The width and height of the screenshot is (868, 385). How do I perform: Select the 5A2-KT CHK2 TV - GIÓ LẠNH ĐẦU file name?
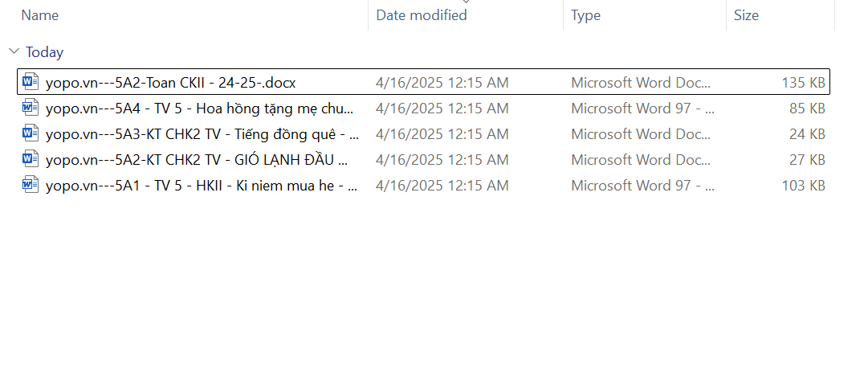(x=196, y=159)
